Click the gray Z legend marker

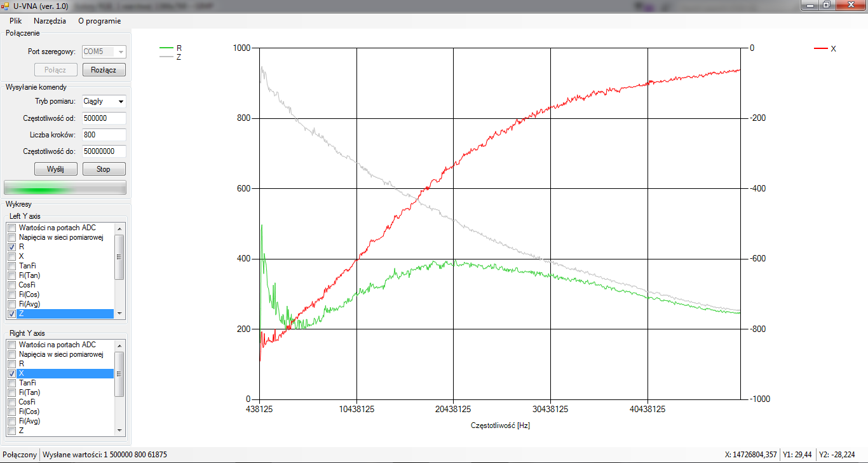pos(166,57)
